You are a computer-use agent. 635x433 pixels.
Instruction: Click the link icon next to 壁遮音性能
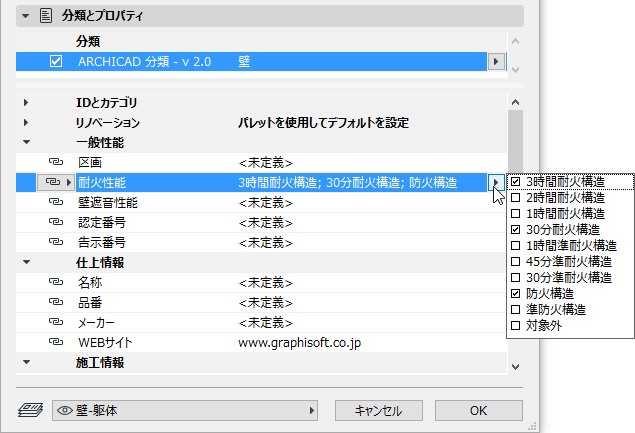(x=56, y=202)
